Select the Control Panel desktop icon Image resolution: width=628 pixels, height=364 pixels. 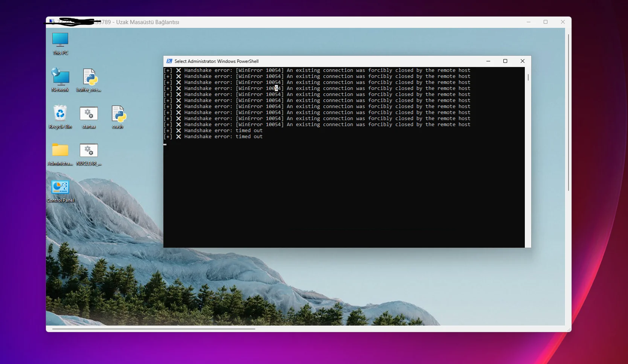pyautogui.click(x=60, y=191)
